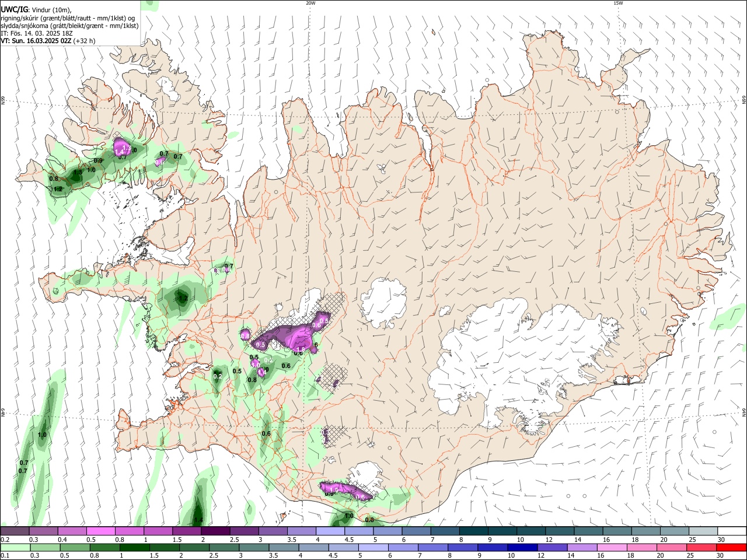The height and width of the screenshot is (560, 747).
Task: Click the 20W longitude label at top
Action: pyautogui.click(x=310, y=3)
